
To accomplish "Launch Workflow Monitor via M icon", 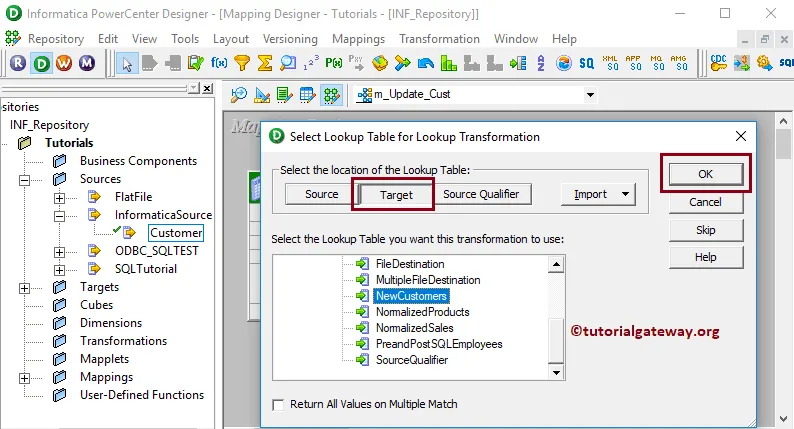I will pos(87,63).
